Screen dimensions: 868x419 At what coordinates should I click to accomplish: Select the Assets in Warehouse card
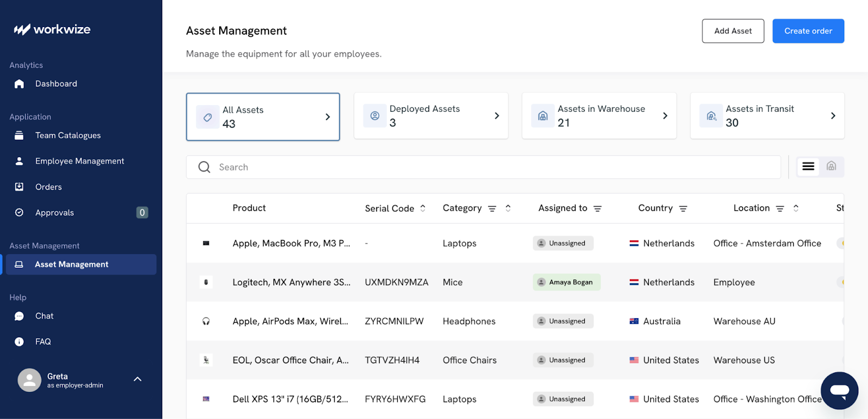pos(599,116)
